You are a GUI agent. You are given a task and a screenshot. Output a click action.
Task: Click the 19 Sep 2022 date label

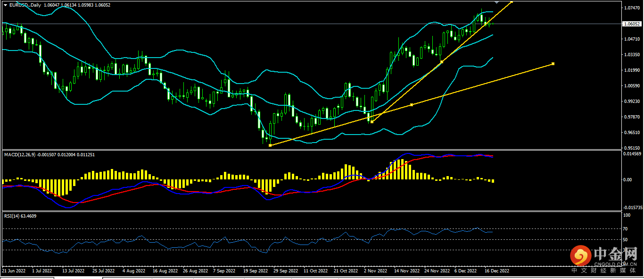point(256,271)
